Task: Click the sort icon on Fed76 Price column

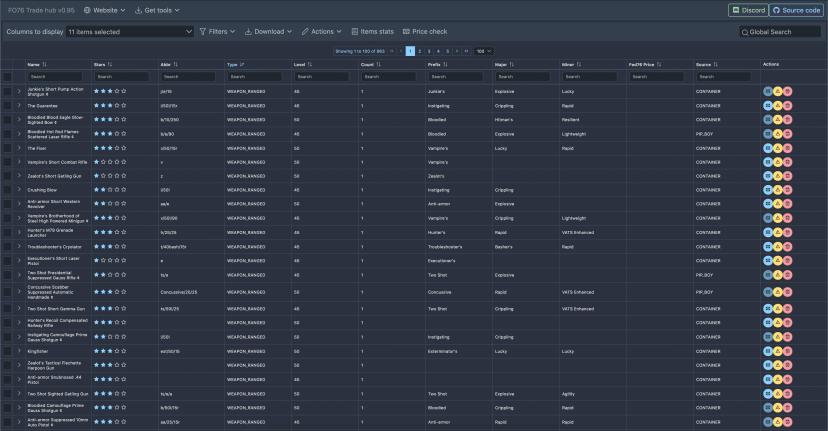Action: pos(659,64)
